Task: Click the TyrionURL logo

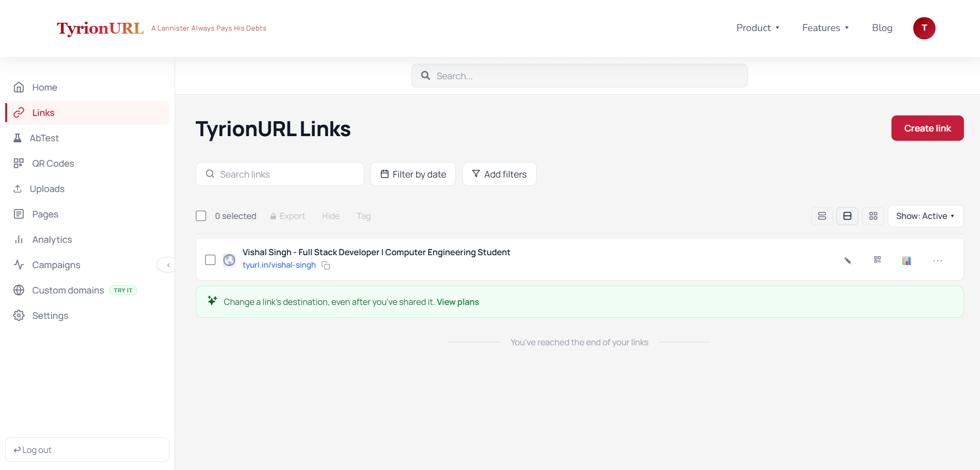Action: (x=100, y=28)
